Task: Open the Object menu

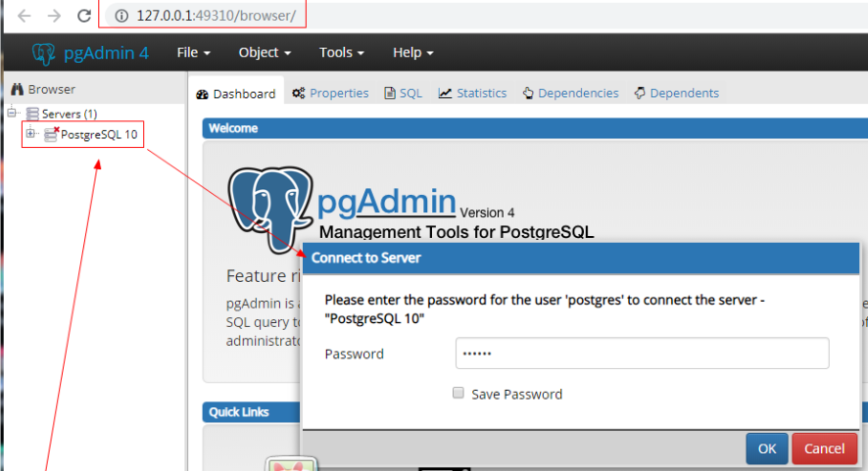Action: [265, 53]
